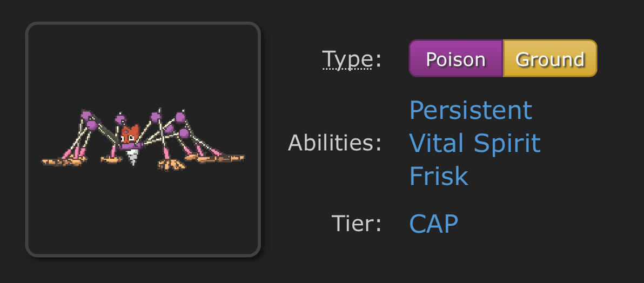Click the sprite's orange fox-like face
The height and width of the screenshot is (283, 644).
pos(130,135)
